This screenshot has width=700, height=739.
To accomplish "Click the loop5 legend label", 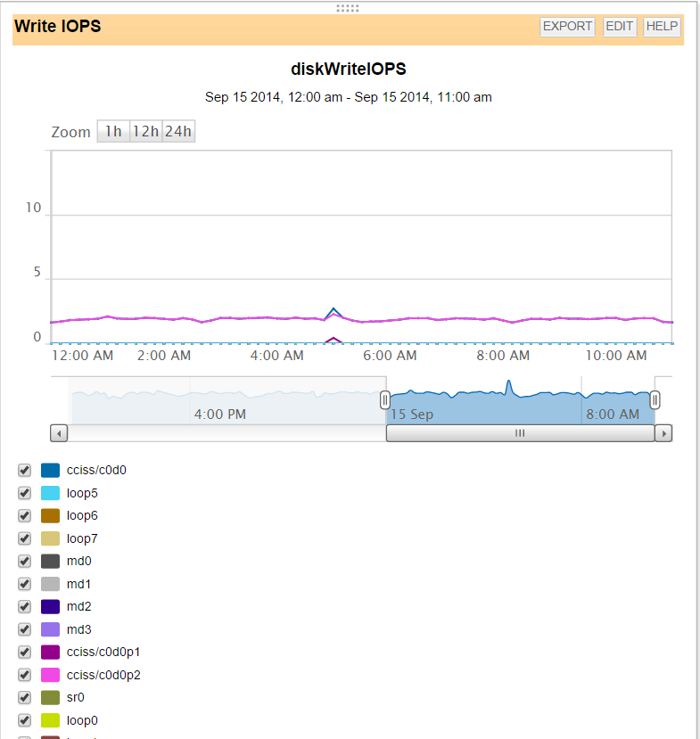I will click(x=82, y=493).
